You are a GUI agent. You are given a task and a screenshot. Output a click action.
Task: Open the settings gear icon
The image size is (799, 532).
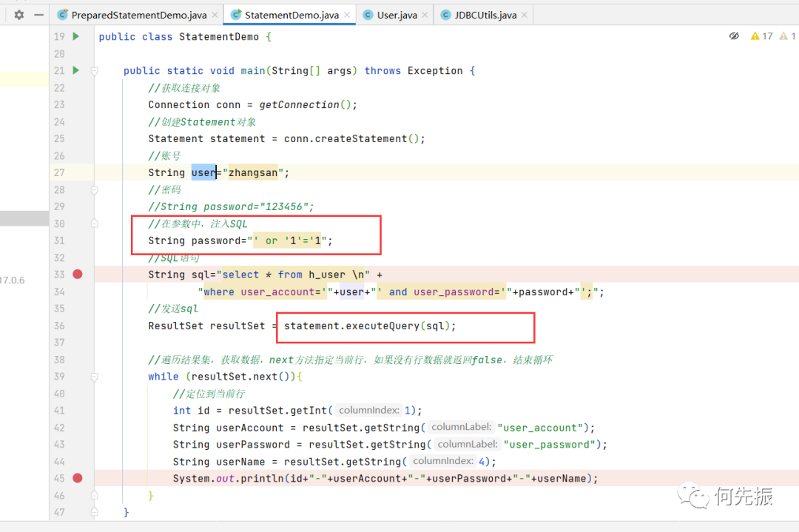click(x=18, y=15)
